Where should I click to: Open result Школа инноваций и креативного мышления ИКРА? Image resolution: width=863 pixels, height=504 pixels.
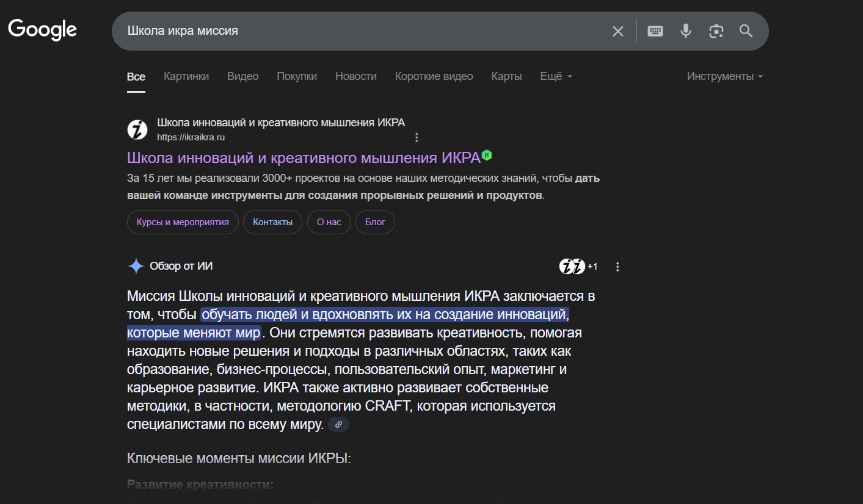click(x=304, y=157)
